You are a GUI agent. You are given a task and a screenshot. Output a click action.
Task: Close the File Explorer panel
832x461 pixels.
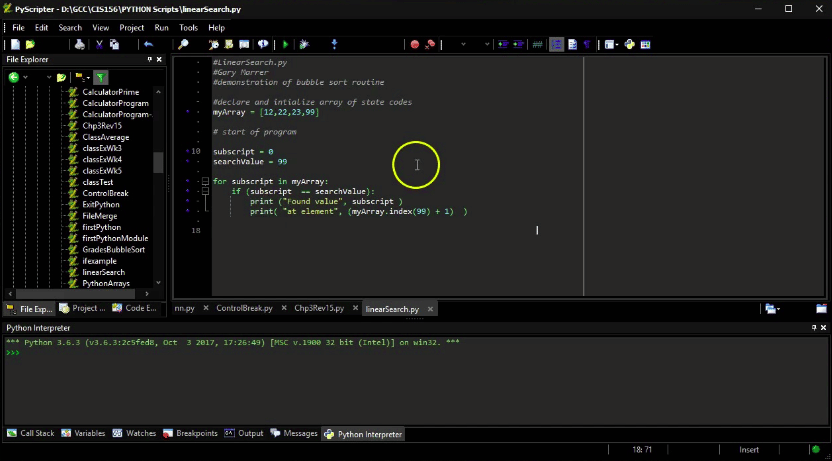click(159, 59)
